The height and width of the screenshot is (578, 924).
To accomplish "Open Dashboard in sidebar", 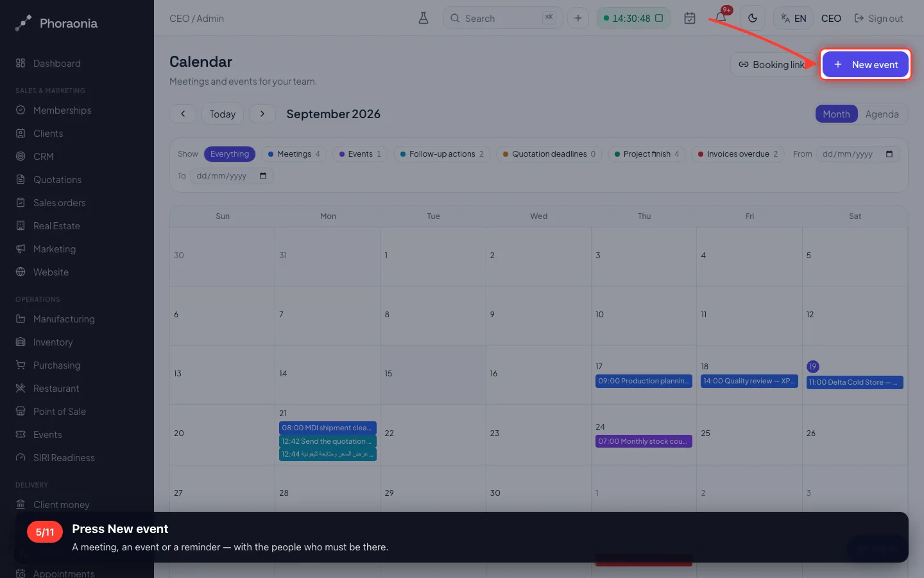I will point(77,64).
